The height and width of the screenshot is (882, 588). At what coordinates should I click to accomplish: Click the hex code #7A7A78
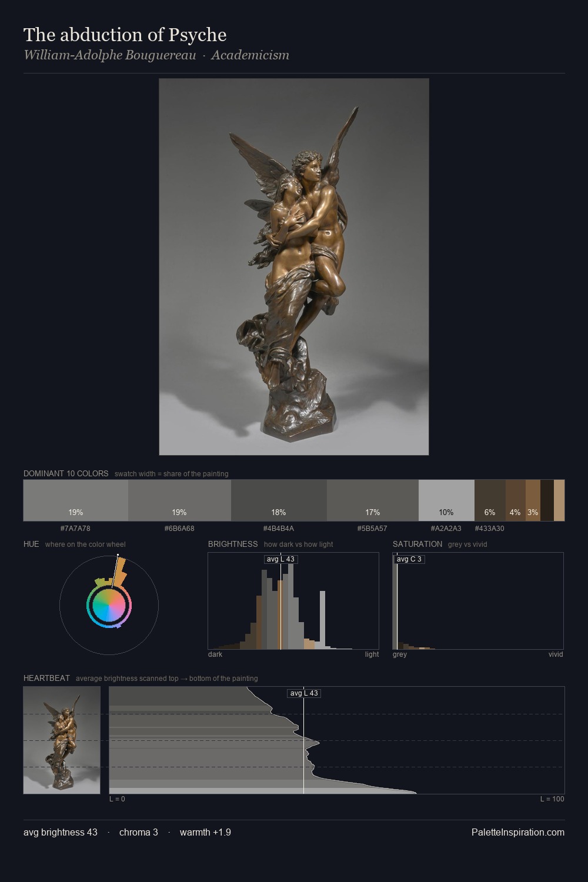pyautogui.click(x=75, y=529)
